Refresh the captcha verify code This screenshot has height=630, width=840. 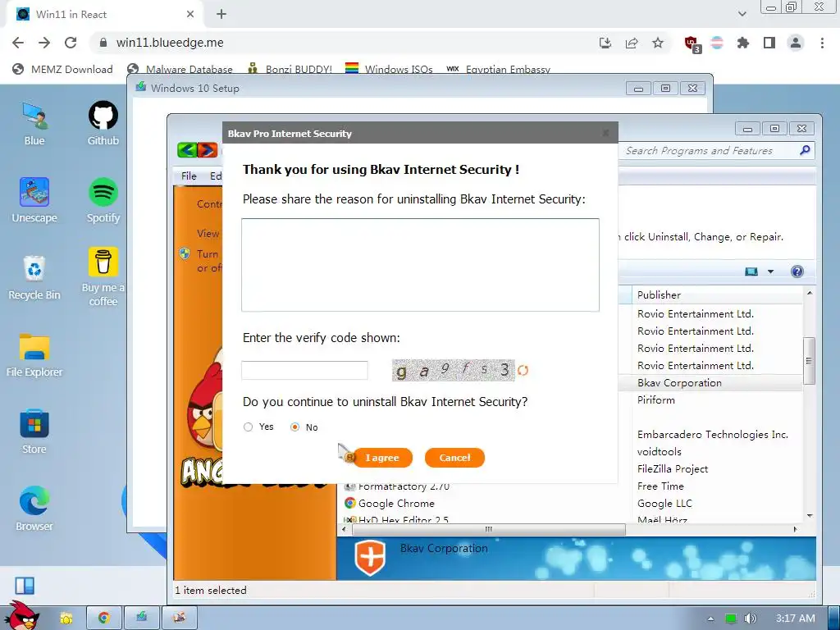(x=523, y=370)
